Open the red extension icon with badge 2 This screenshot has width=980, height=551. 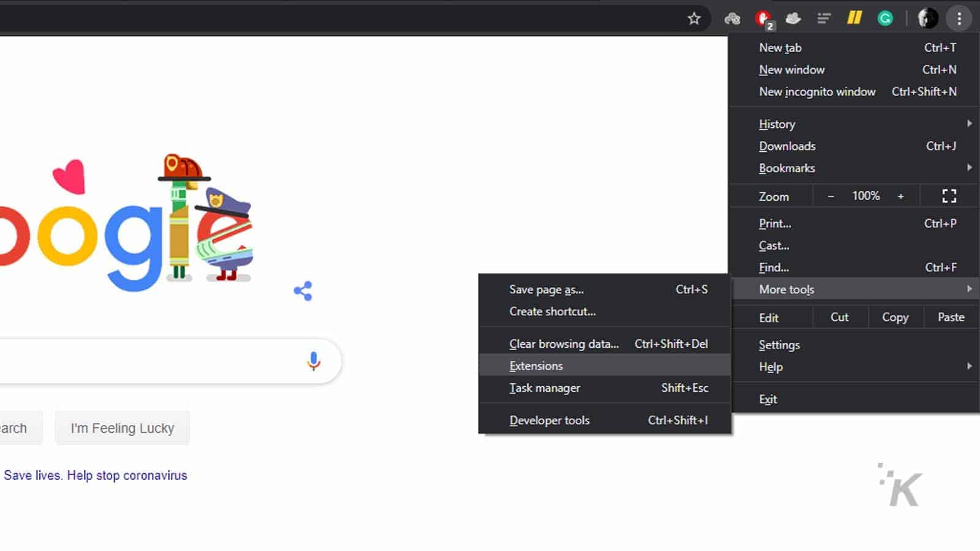pos(764,20)
